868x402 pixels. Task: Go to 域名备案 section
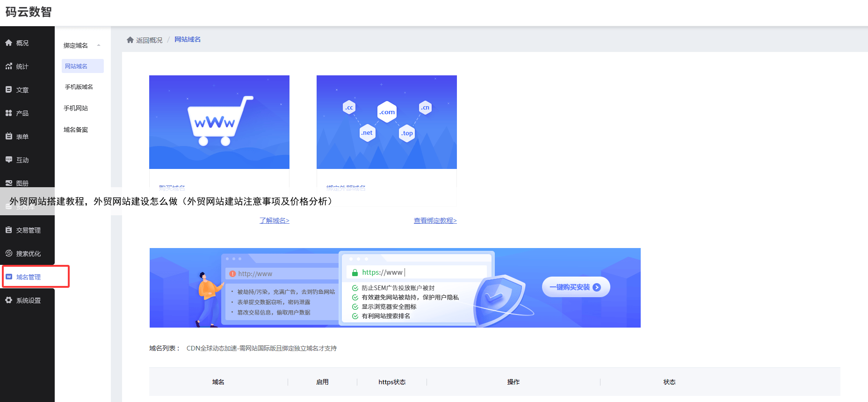[76, 130]
